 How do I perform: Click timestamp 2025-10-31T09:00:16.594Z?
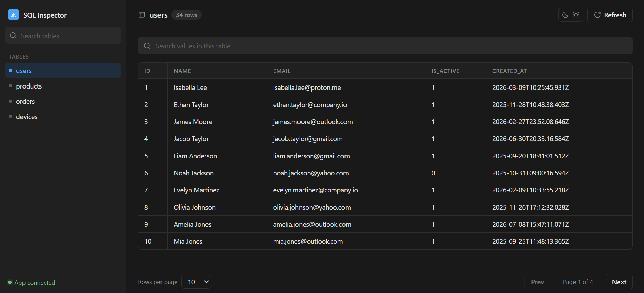point(531,173)
